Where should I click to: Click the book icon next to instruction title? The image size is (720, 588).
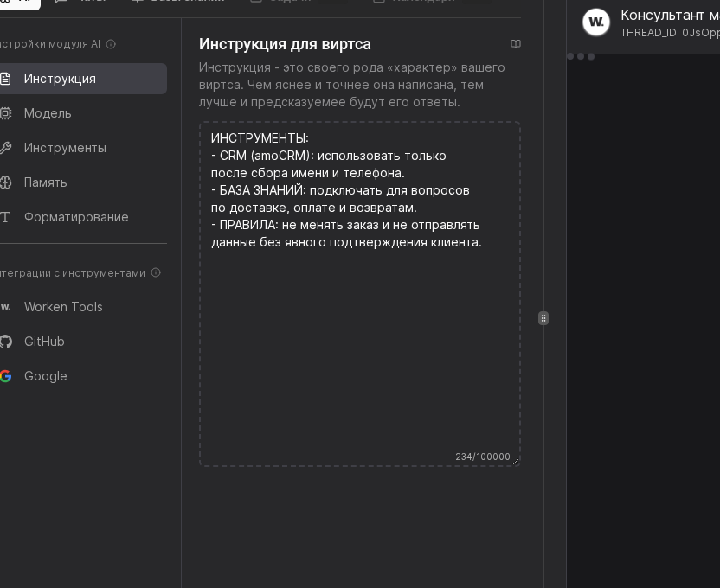pyautogui.click(x=517, y=43)
